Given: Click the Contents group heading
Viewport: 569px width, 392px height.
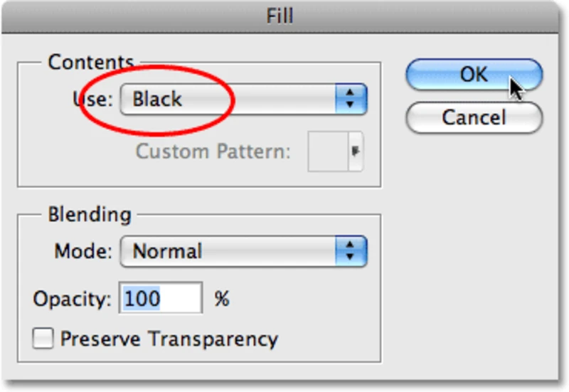Looking at the screenshot, I should 91,62.
